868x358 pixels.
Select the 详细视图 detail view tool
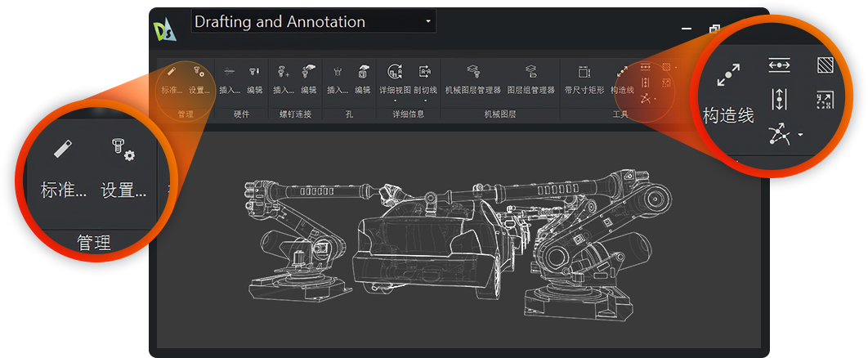(x=395, y=79)
